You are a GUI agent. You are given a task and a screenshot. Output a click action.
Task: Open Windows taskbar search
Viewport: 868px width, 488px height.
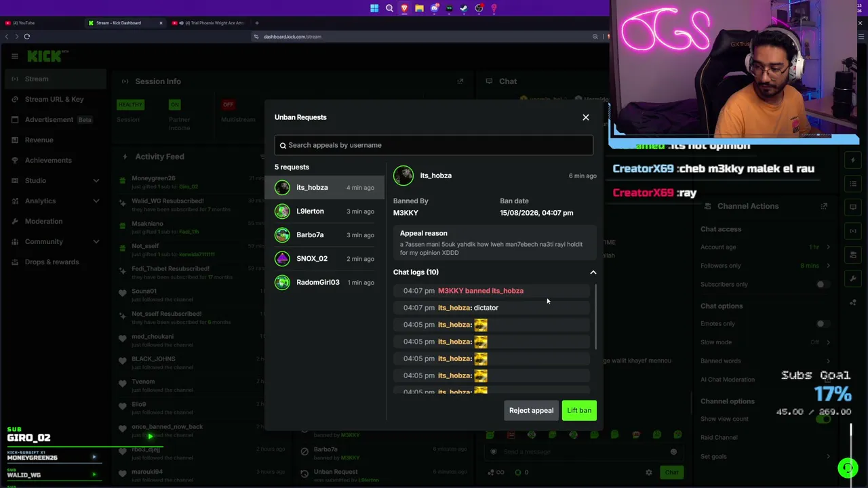click(389, 8)
